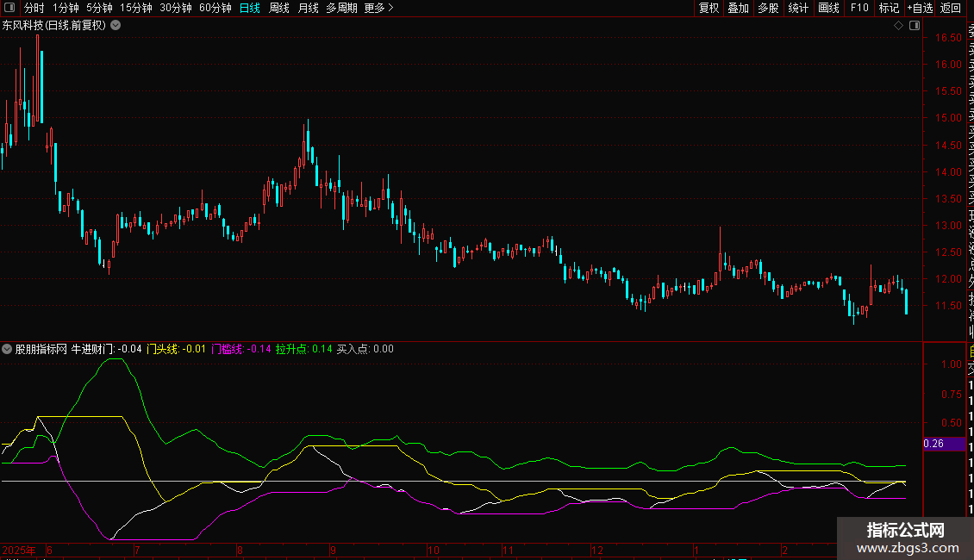Image resolution: width=974 pixels, height=560 pixels.
Task: Click the purple 0.26 value marker
Action: (946, 444)
